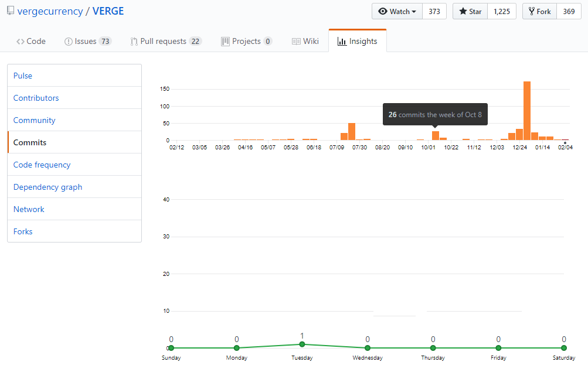
Task: Open Network in the sidebar
Action: point(74,209)
